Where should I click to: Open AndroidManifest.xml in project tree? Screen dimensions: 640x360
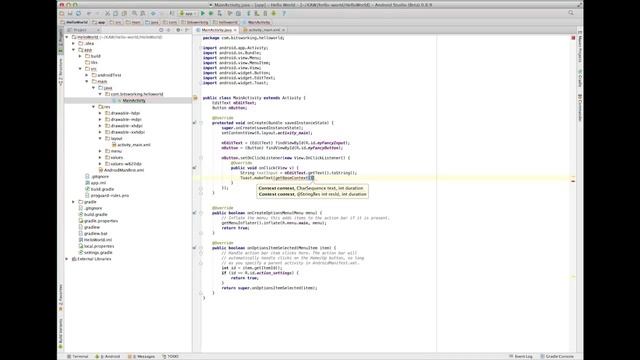tap(124, 170)
